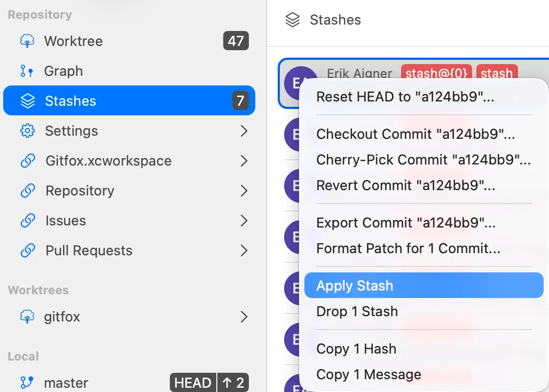The image size is (549, 392).
Task: Click the stash@{0} red tag
Action: coord(436,72)
